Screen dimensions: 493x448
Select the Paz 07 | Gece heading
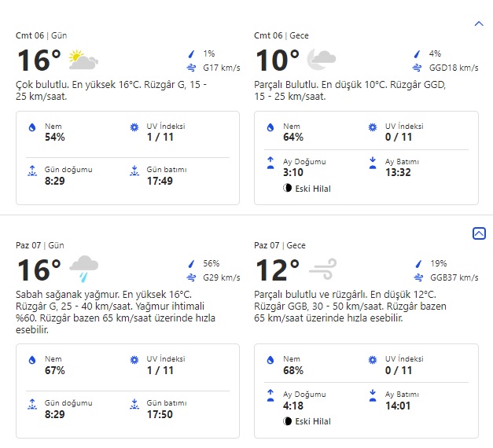click(280, 245)
